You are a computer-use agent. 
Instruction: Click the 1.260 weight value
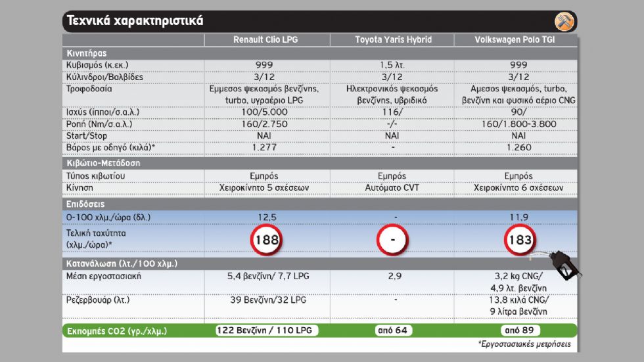pos(518,147)
